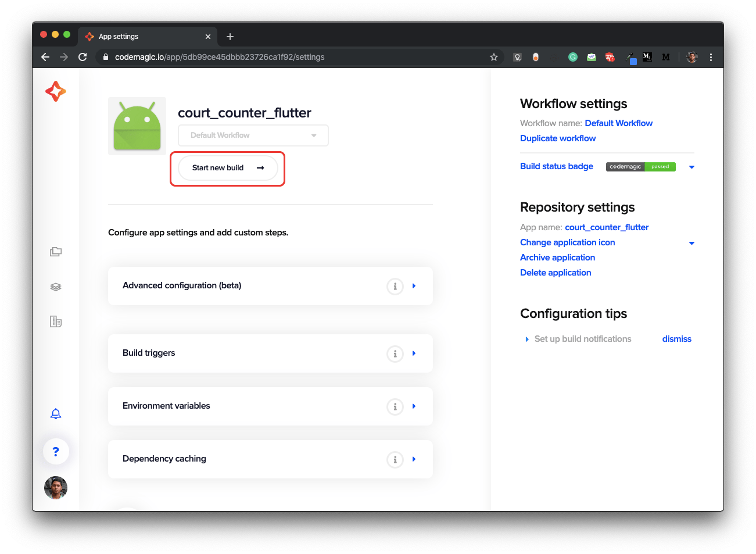Image resolution: width=756 pixels, height=554 pixels.
Task: Click the Medium M extension icon
Action: (666, 57)
